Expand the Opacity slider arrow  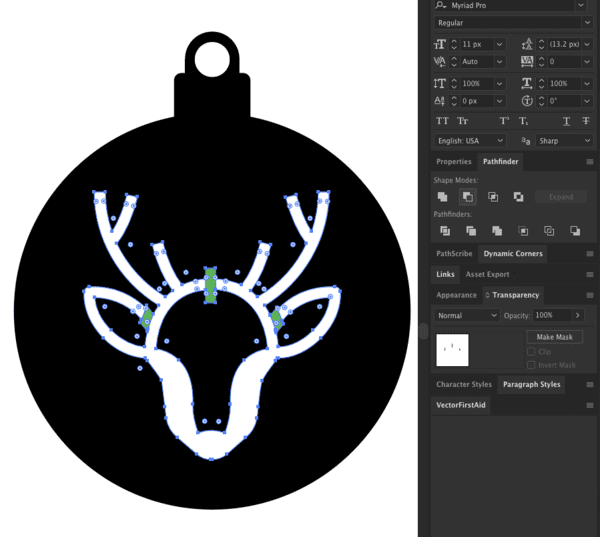click(578, 315)
